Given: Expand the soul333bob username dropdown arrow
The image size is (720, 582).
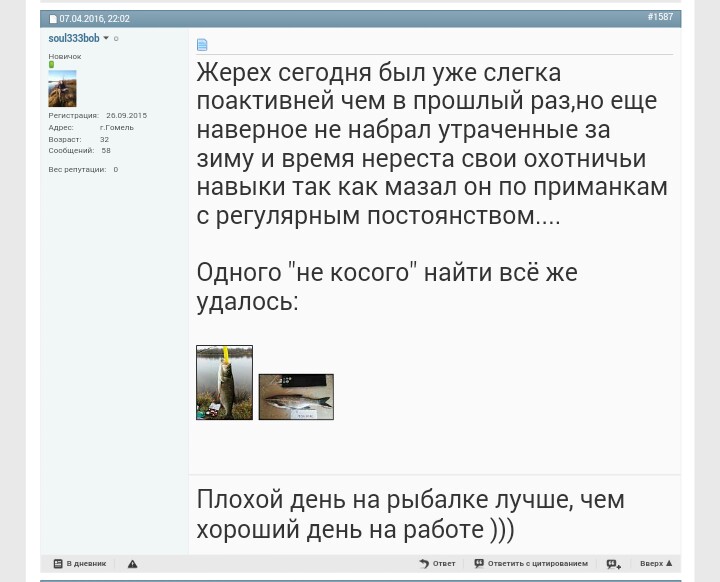Looking at the screenshot, I should coord(106,39).
